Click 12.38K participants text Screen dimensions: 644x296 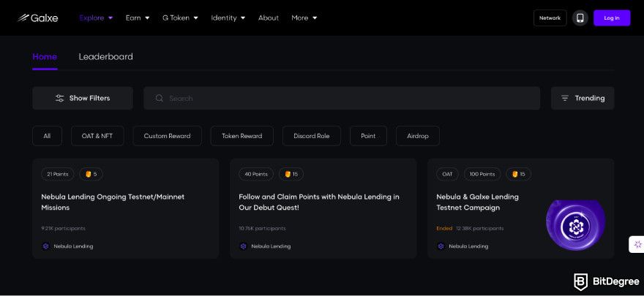[x=480, y=228]
